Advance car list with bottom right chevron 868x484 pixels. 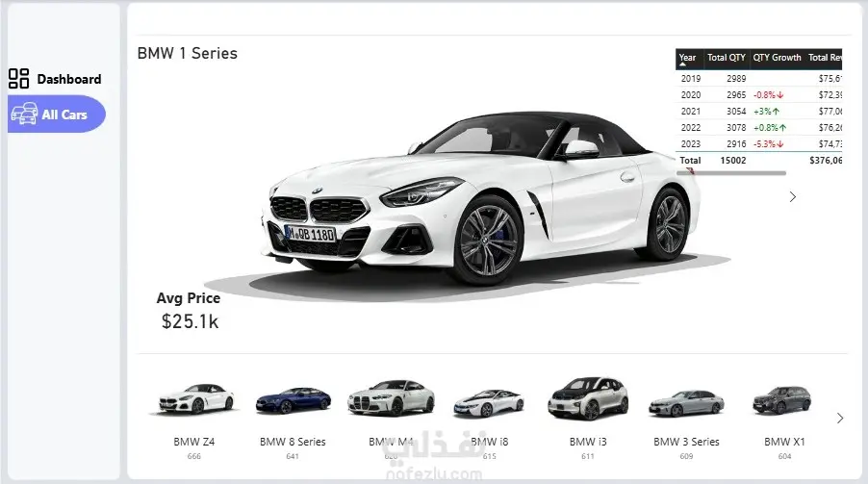pyautogui.click(x=840, y=419)
